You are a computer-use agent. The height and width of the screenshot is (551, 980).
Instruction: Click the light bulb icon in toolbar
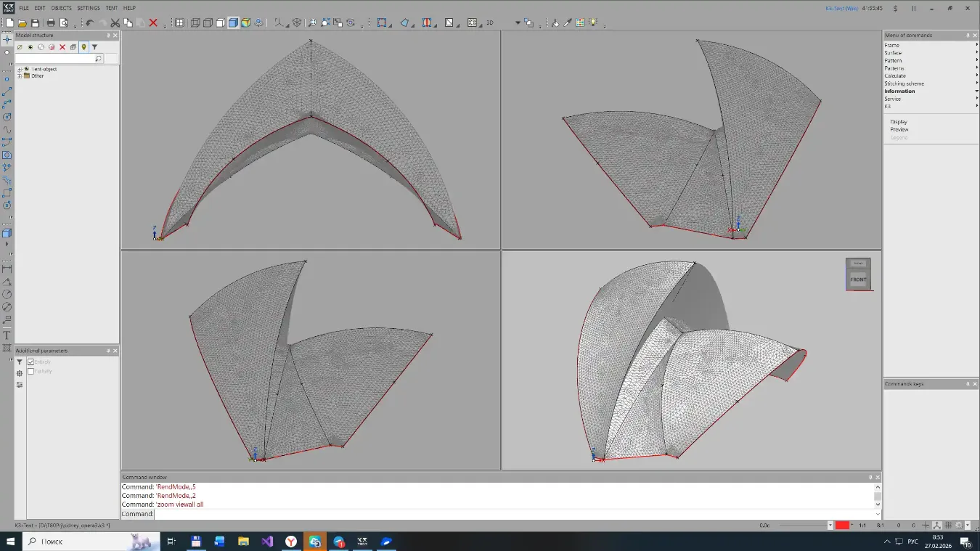593,23
